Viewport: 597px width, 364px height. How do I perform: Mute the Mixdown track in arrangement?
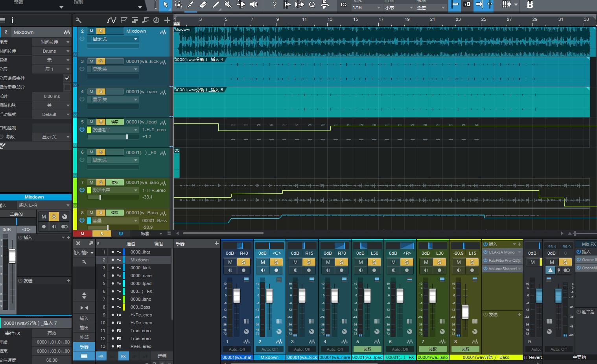pos(91,31)
